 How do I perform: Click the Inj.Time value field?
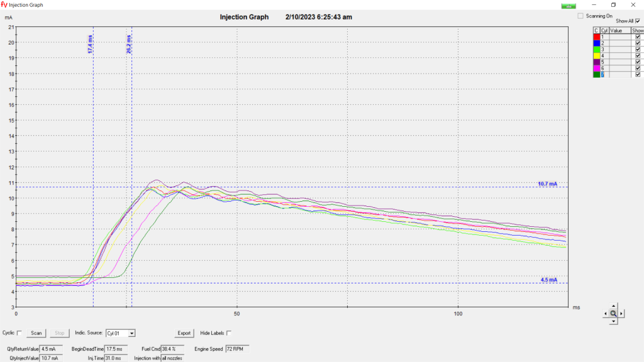coord(116,358)
